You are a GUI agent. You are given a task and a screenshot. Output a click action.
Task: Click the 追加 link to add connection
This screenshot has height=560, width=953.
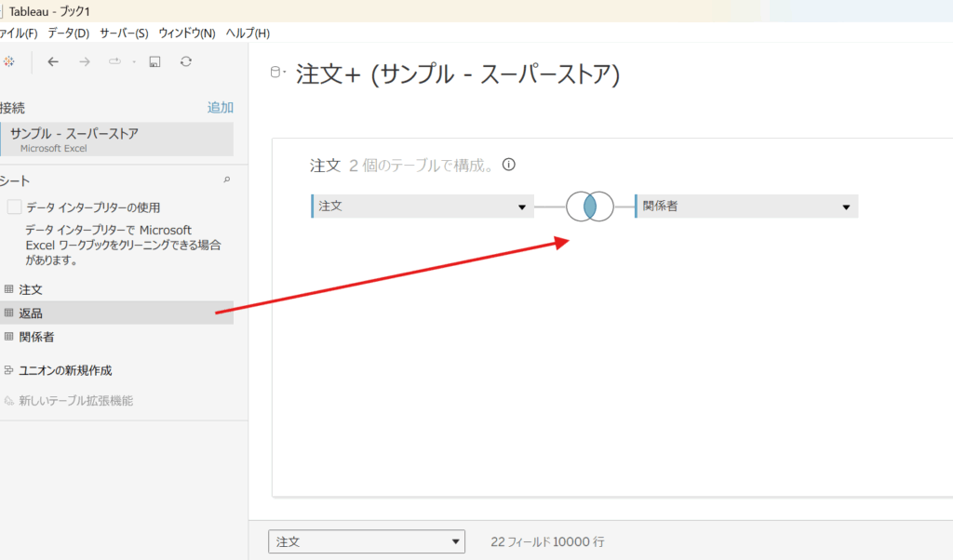[220, 108]
